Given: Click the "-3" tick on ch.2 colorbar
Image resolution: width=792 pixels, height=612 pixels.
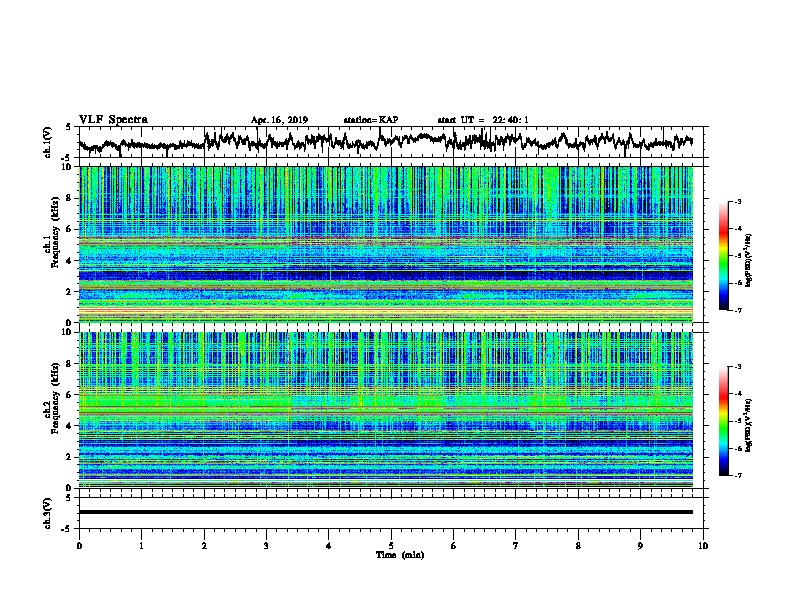Looking at the screenshot, I should coord(737,367).
